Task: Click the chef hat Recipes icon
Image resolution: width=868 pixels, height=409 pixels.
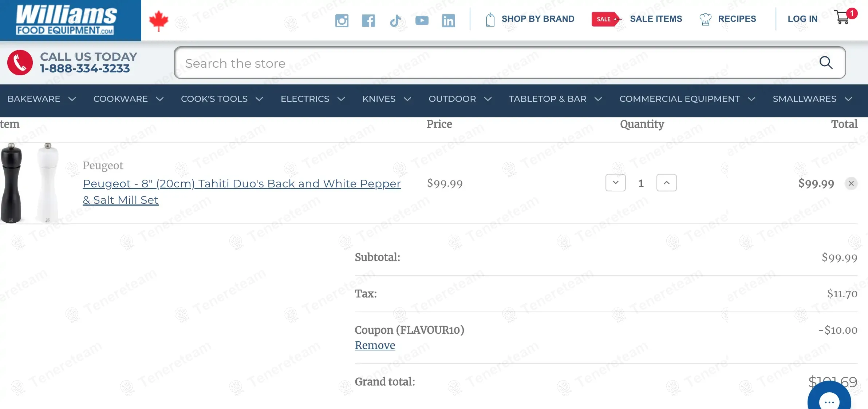Action: pos(705,19)
